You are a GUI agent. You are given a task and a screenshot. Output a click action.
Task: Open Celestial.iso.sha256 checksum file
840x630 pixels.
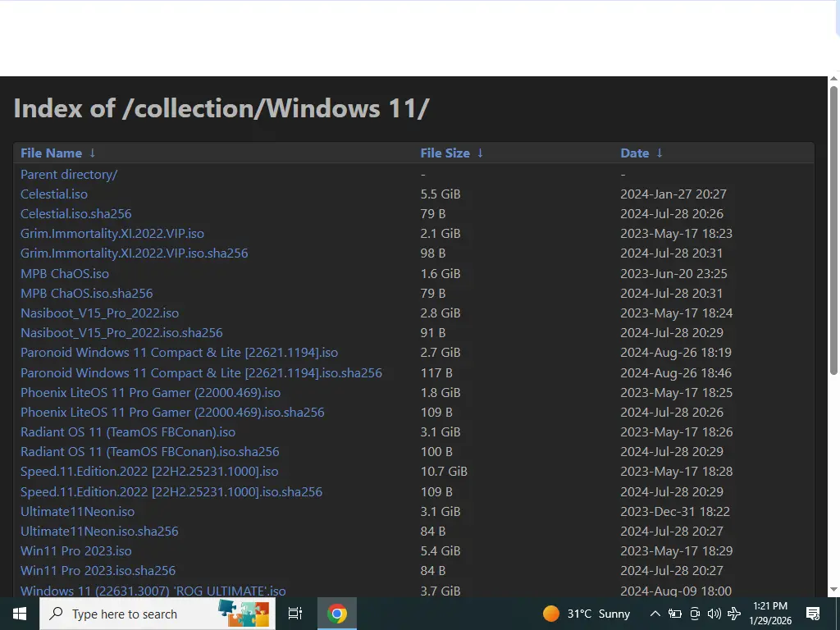pyautogui.click(x=75, y=214)
